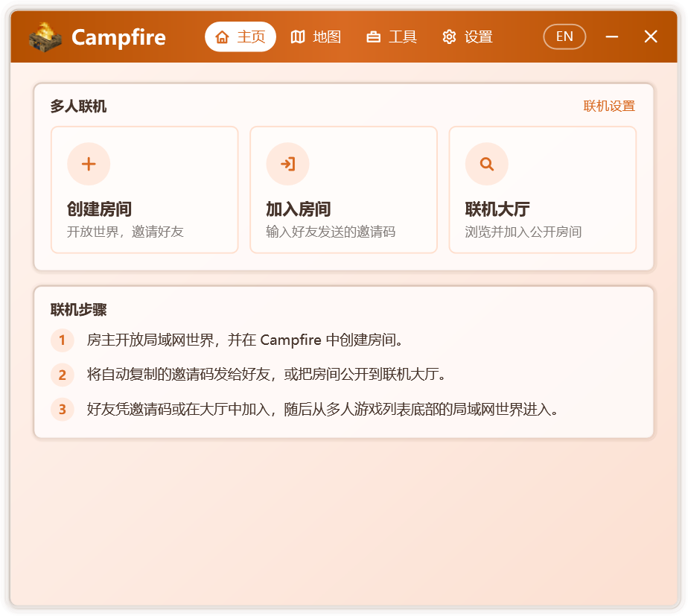
Task: Click step 2 number badge
Action: (63, 375)
